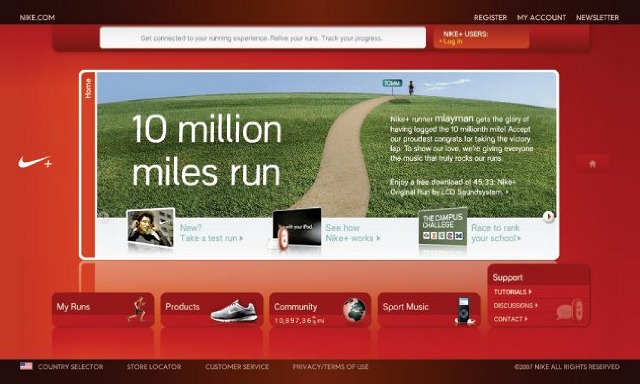Viewport: 640px width, 384px height.
Task: Open the Products section
Action: coord(211,309)
